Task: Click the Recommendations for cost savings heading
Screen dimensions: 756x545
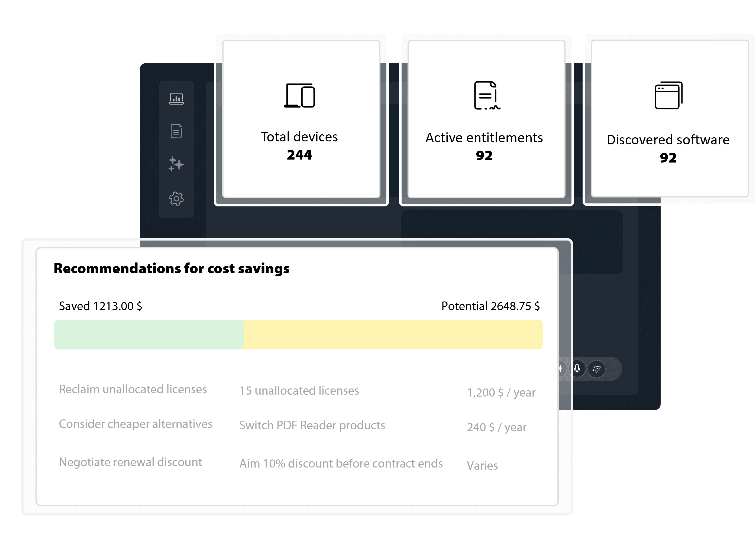Action: [x=171, y=268]
